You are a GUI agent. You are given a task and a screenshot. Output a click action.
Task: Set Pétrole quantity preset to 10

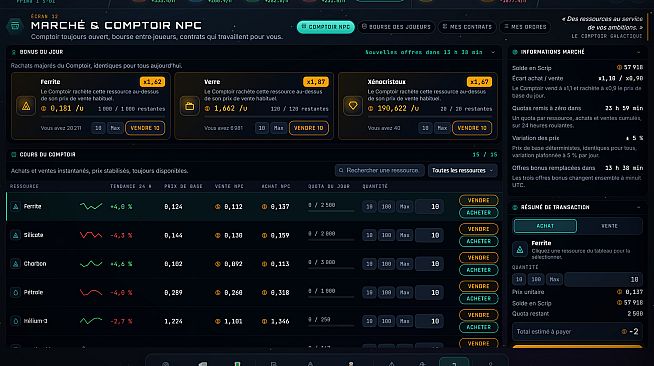click(x=369, y=293)
